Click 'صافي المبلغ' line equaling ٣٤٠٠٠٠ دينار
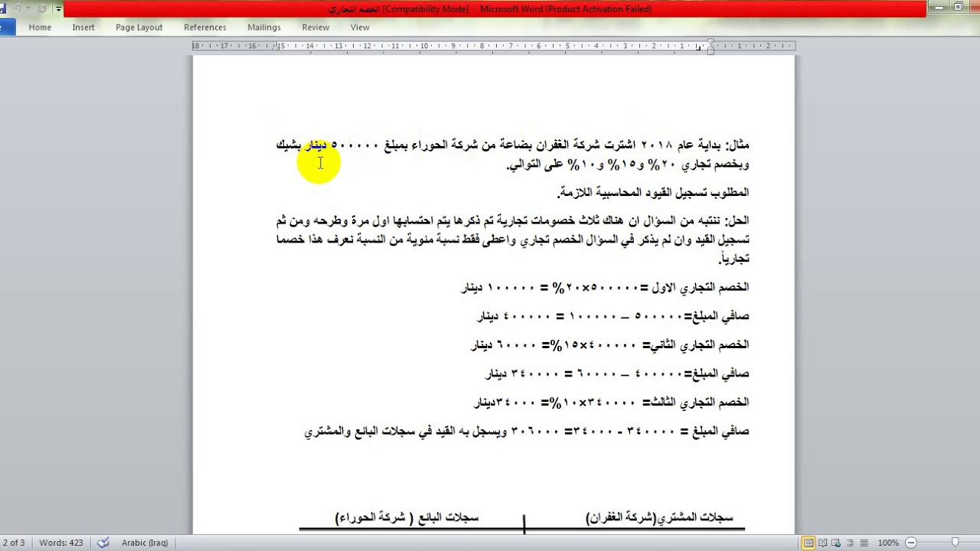The width and height of the screenshot is (980, 551). [x=617, y=374]
